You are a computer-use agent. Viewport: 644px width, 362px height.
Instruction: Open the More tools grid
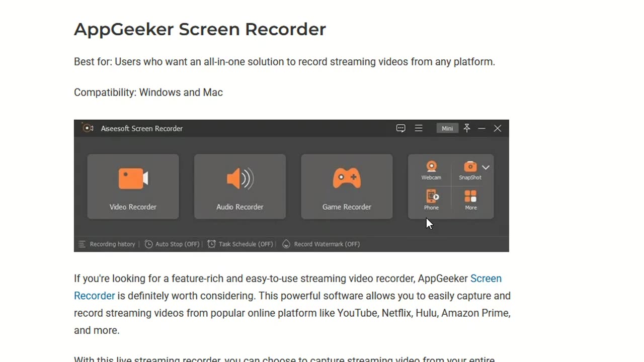tap(470, 200)
